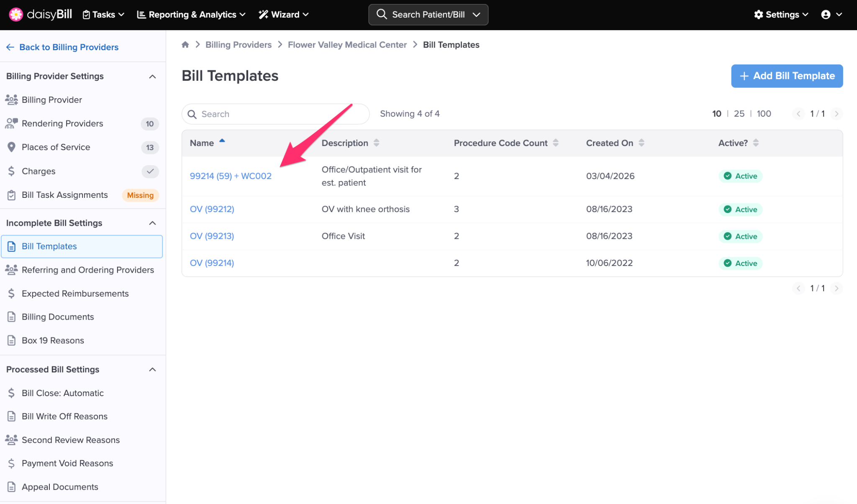This screenshot has width=857, height=504.
Task: Click the Charges dollar sign icon
Action: coord(11,171)
